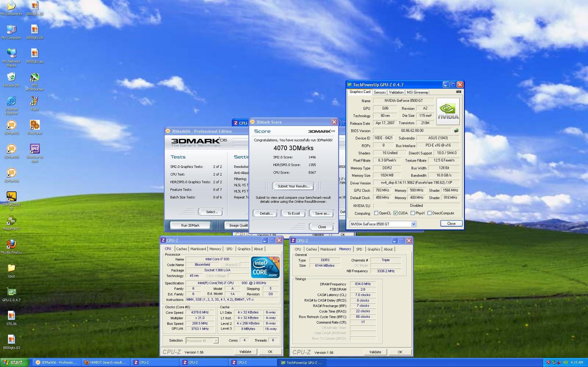Viewport: 588px width, 367px height.
Task: Click Close in 3DMark Score dialog
Action: tap(322, 227)
